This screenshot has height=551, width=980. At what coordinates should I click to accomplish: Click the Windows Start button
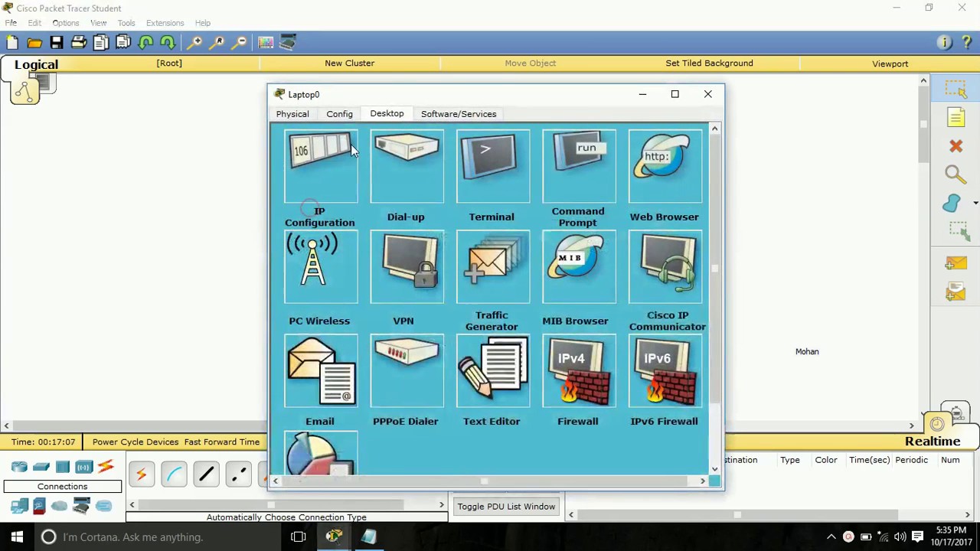17,537
